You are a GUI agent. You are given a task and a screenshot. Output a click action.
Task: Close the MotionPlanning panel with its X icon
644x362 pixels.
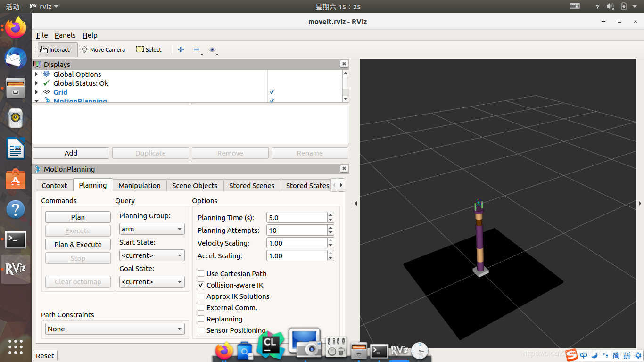tap(344, 169)
